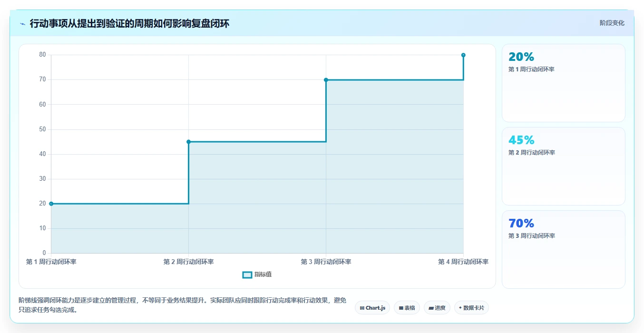The image size is (644, 333).
Task: Click the y-axis value 80
Action: (x=43, y=55)
